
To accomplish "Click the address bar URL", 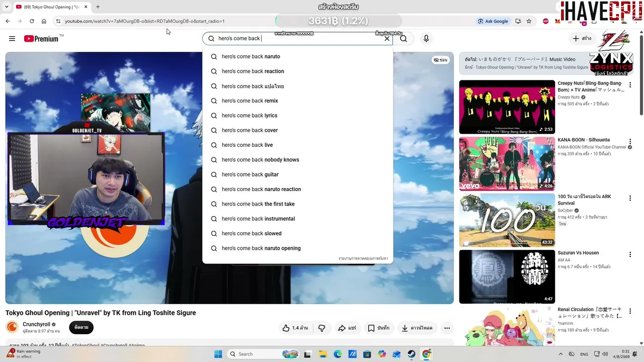I will click(144, 21).
